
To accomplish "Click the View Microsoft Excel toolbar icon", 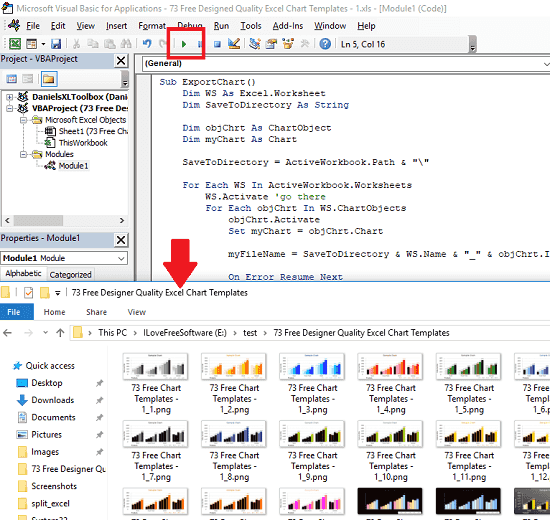I will click(15, 44).
